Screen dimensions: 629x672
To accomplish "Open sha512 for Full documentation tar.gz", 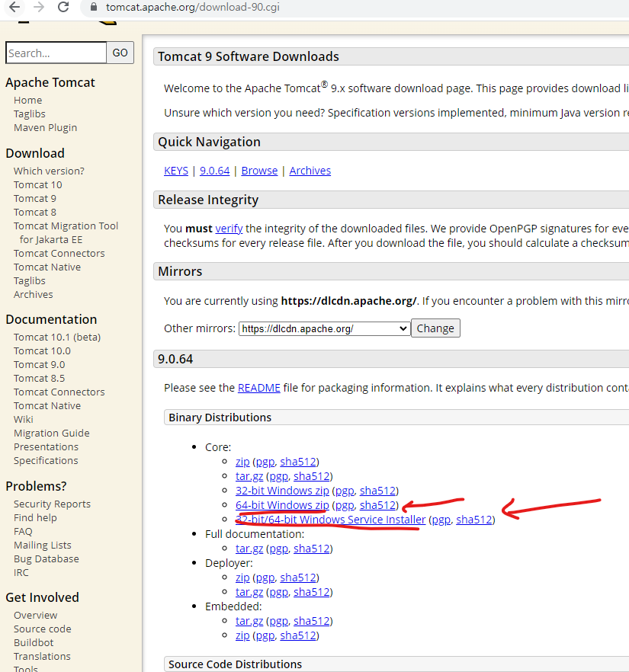I will (311, 549).
